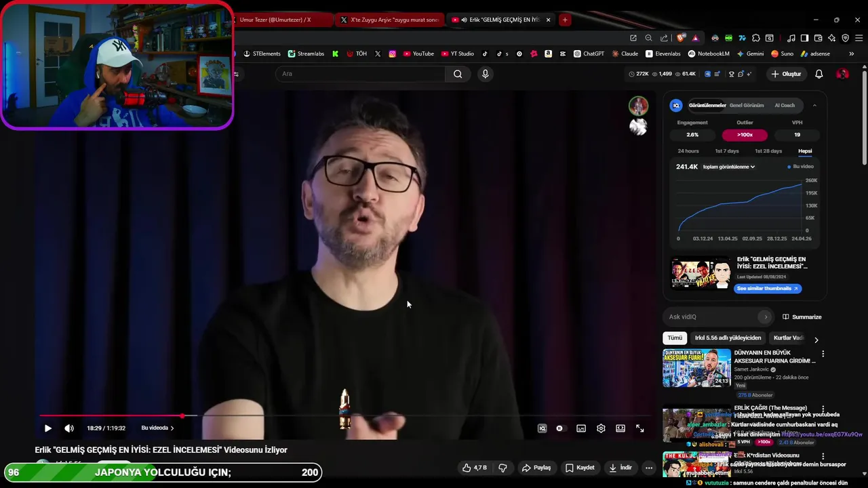The width and height of the screenshot is (868, 488).
Task: Open options for ERLİK ÇAĞRI video
Action: (x=823, y=409)
